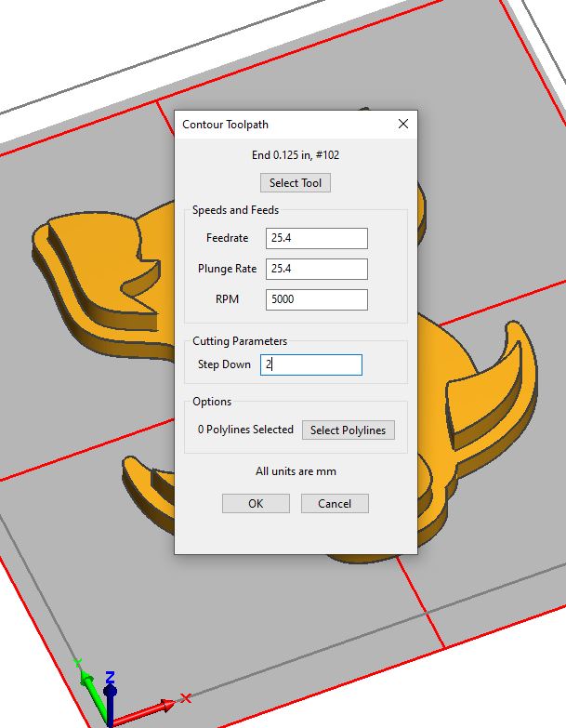
Task: Confirm the toolpath with OK
Action: click(x=256, y=504)
